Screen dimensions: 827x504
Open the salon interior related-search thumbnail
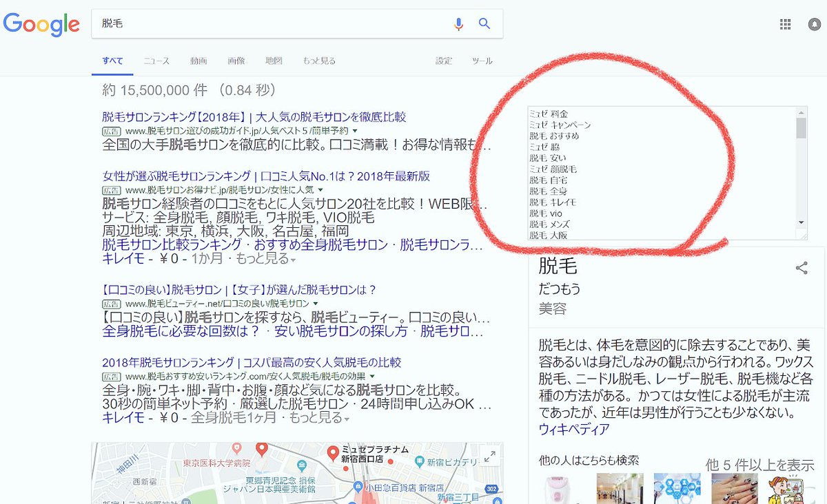[x=620, y=488]
